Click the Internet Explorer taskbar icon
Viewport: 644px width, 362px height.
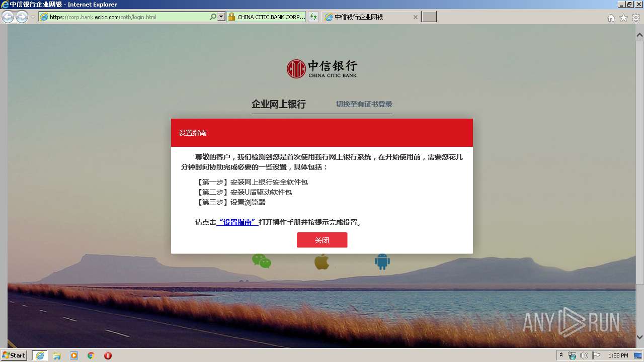(x=40, y=355)
